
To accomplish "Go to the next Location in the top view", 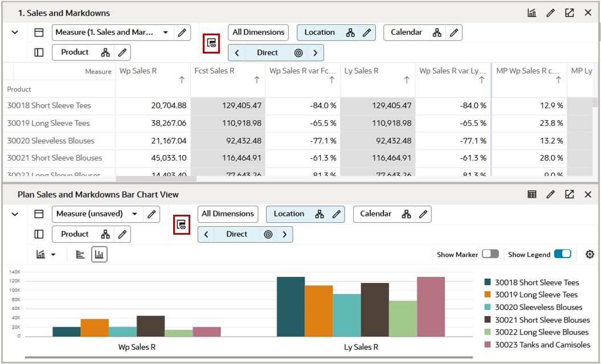I will point(316,53).
